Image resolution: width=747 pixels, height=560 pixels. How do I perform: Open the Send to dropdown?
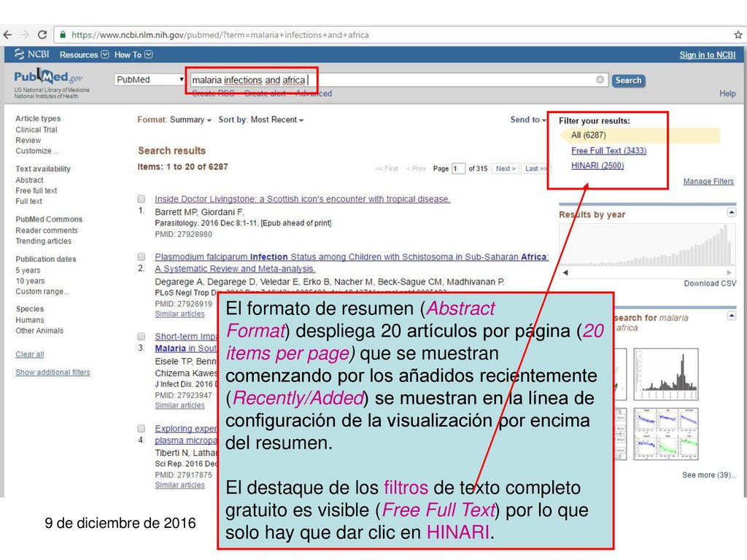point(528,120)
